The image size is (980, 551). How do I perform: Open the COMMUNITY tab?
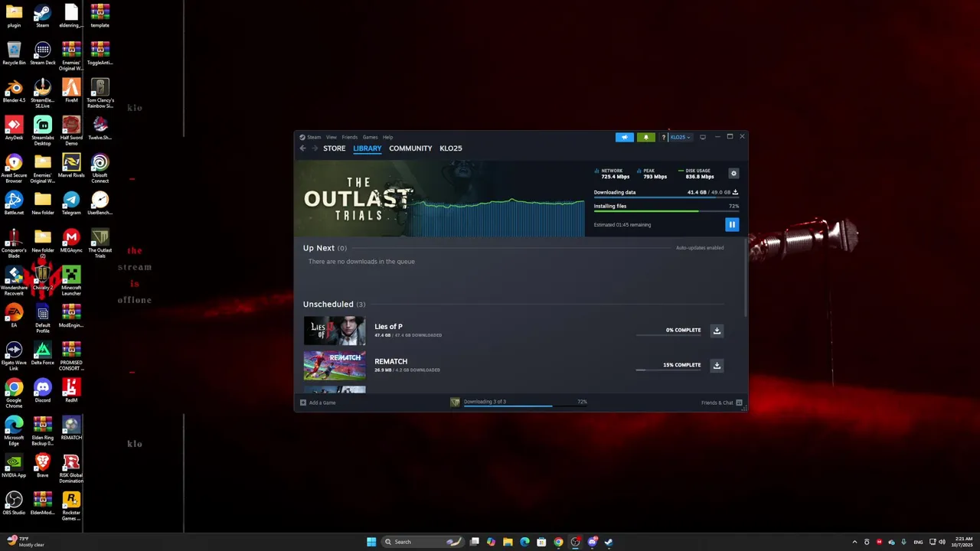point(410,148)
